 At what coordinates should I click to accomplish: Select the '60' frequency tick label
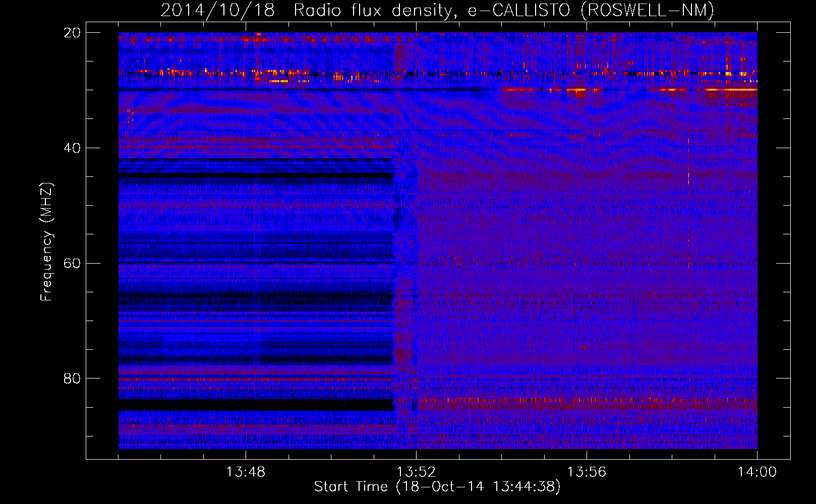72,264
